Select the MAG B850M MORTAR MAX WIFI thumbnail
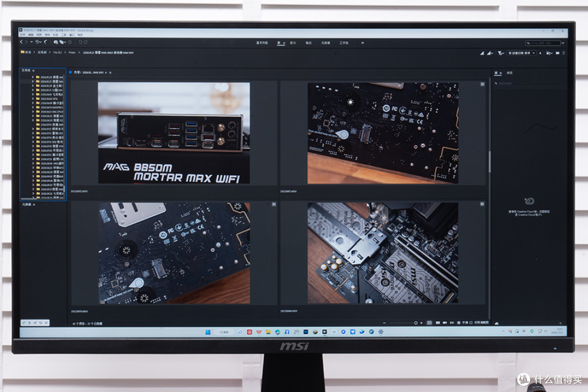The width and height of the screenshot is (588, 392). 174,133
